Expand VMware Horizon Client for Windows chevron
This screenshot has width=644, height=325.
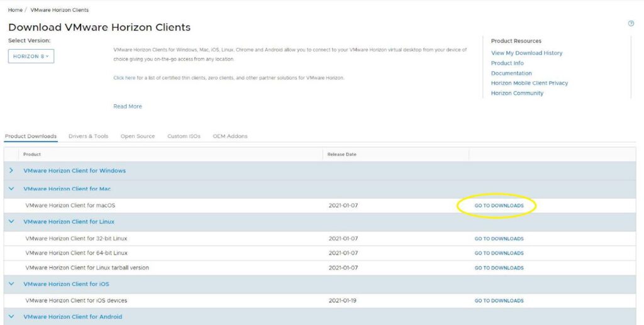[11, 170]
